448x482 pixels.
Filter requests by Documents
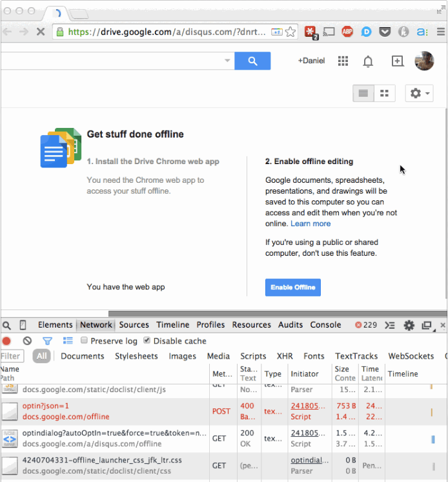coord(82,356)
